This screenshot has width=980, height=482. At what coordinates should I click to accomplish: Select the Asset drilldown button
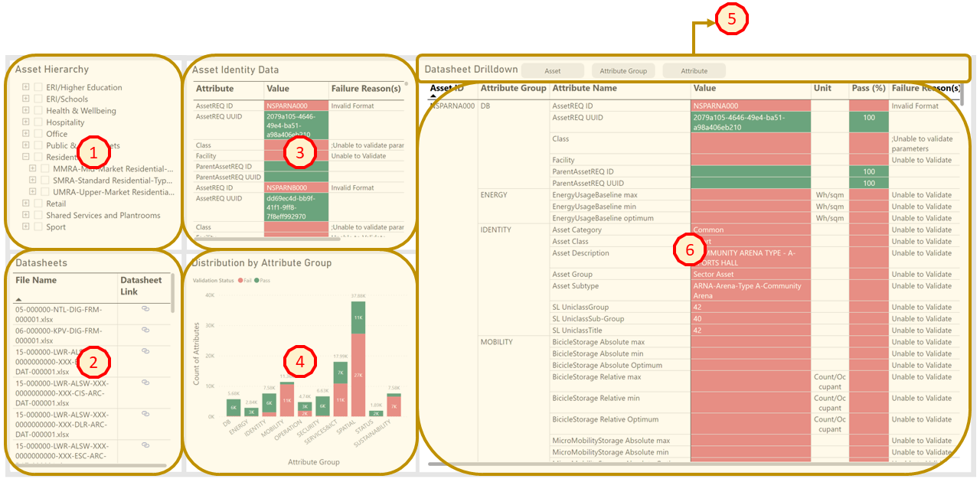coord(553,70)
